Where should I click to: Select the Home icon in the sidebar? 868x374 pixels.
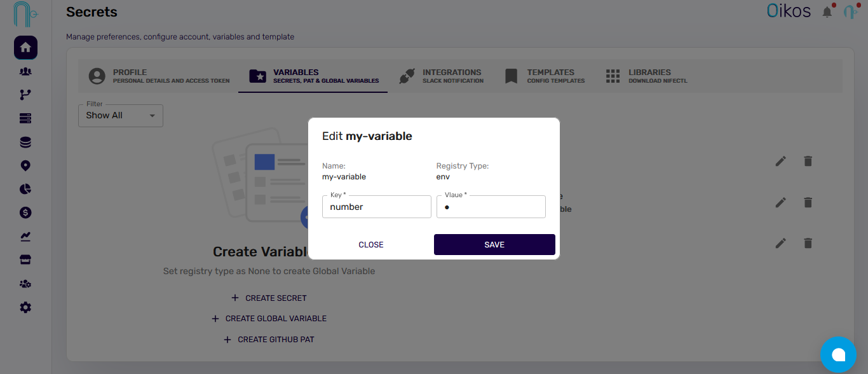pyautogui.click(x=25, y=47)
